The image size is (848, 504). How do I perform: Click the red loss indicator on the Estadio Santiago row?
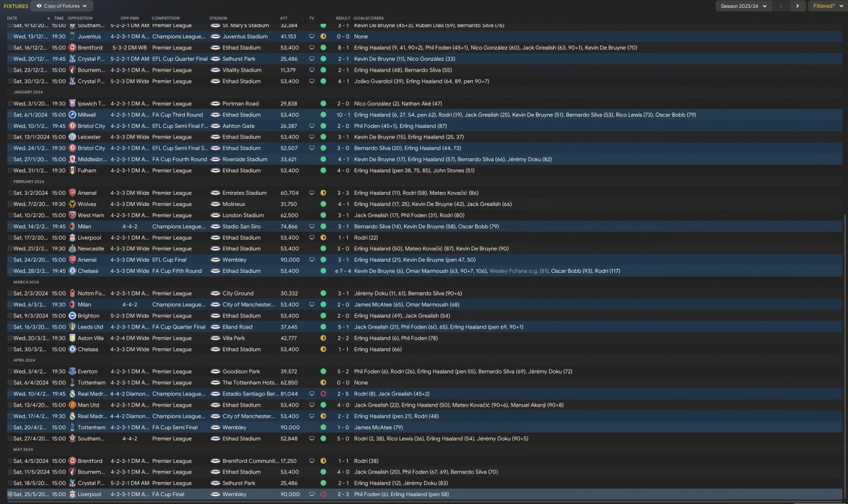click(x=323, y=394)
